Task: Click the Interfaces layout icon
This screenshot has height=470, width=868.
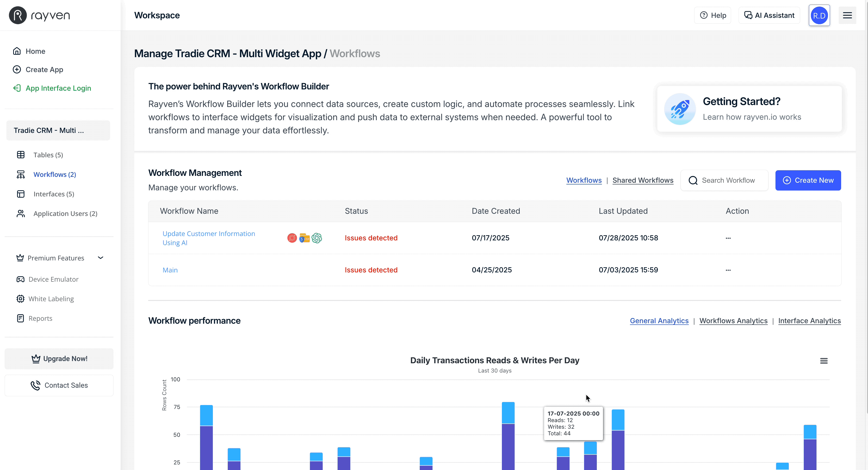Action: (x=21, y=194)
